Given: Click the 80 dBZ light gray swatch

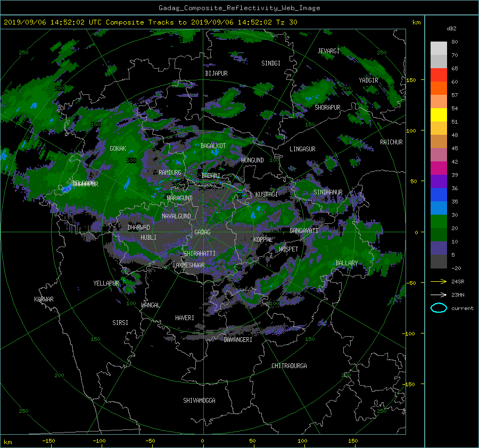Looking at the screenshot, I should coord(439,48).
